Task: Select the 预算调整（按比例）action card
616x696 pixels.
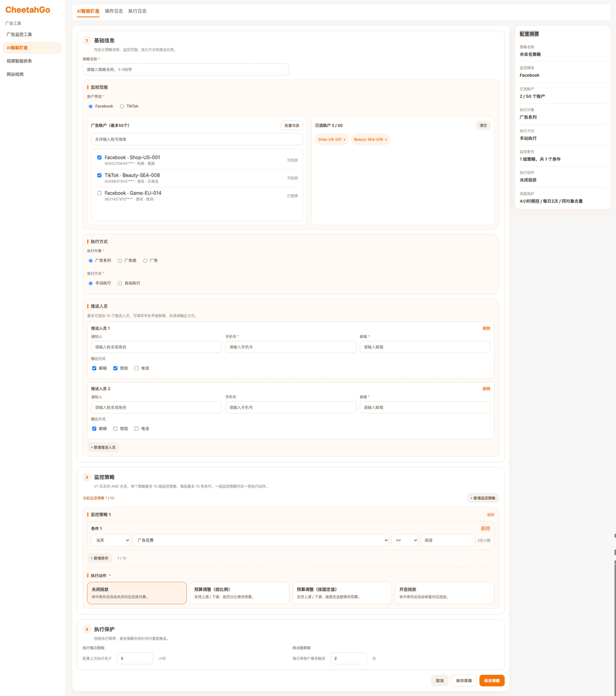Action: pyautogui.click(x=239, y=593)
